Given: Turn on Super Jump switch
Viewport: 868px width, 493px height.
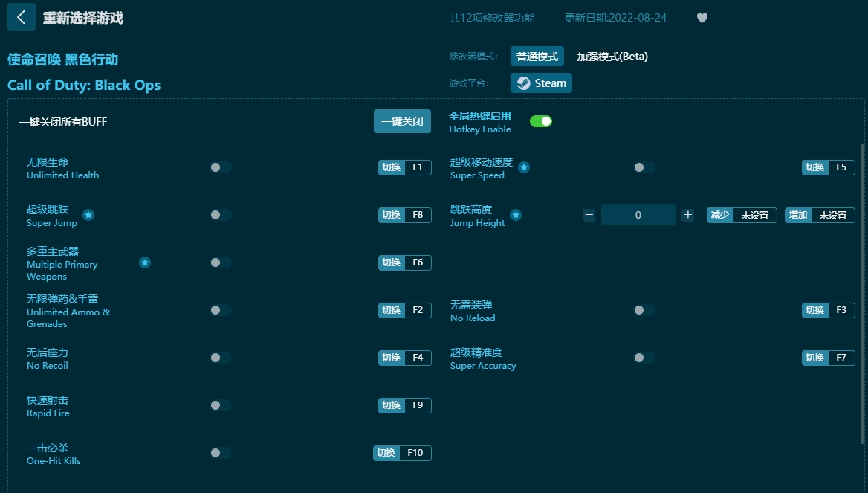Looking at the screenshot, I should click(x=220, y=215).
